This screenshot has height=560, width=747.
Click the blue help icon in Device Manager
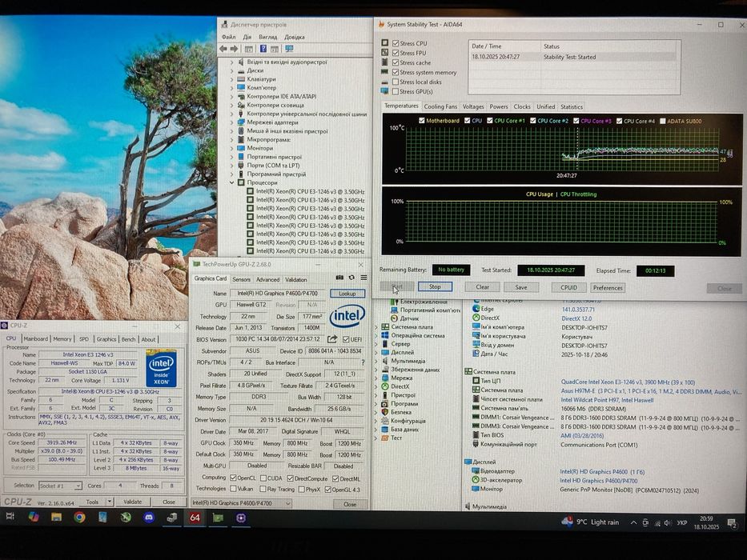(x=263, y=49)
